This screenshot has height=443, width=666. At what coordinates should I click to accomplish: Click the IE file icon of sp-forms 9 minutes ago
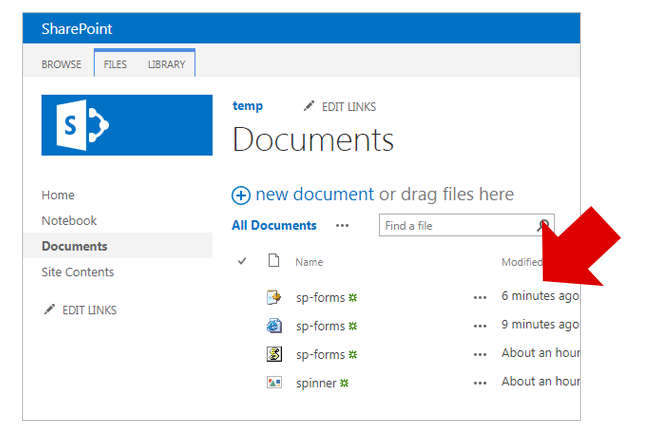274,326
